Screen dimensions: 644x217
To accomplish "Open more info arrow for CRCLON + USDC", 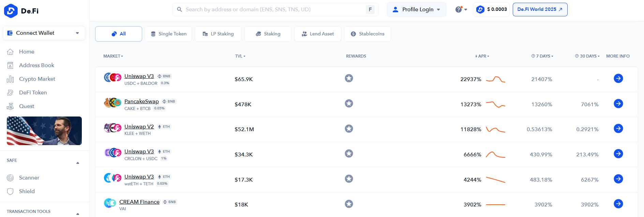I will (618, 154).
